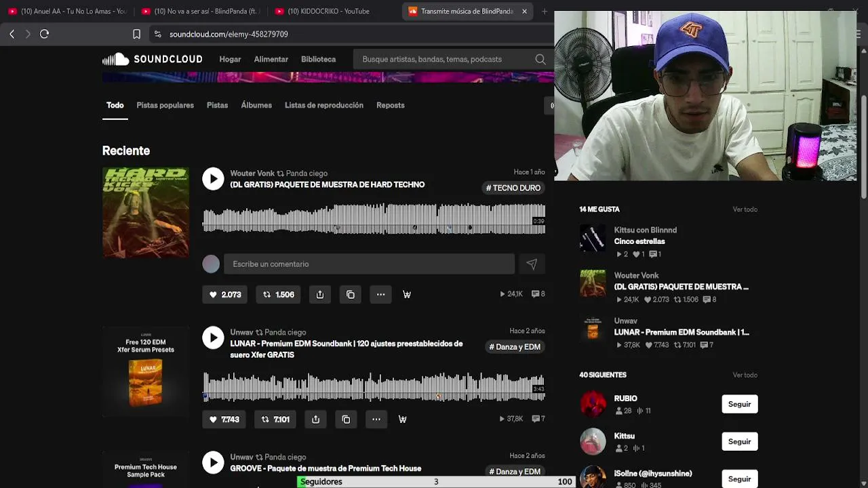Share the LUNAR soundbank track
The height and width of the screenshot is (488, 868).
(315, 420)
